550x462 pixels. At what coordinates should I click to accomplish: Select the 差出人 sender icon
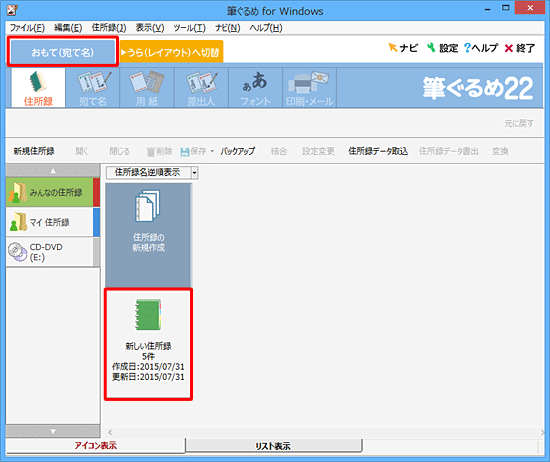coord(201,88)
